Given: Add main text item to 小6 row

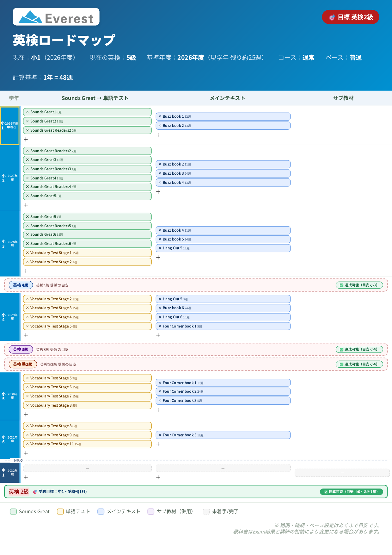Looking at the screenshot, I should (158, 444).
